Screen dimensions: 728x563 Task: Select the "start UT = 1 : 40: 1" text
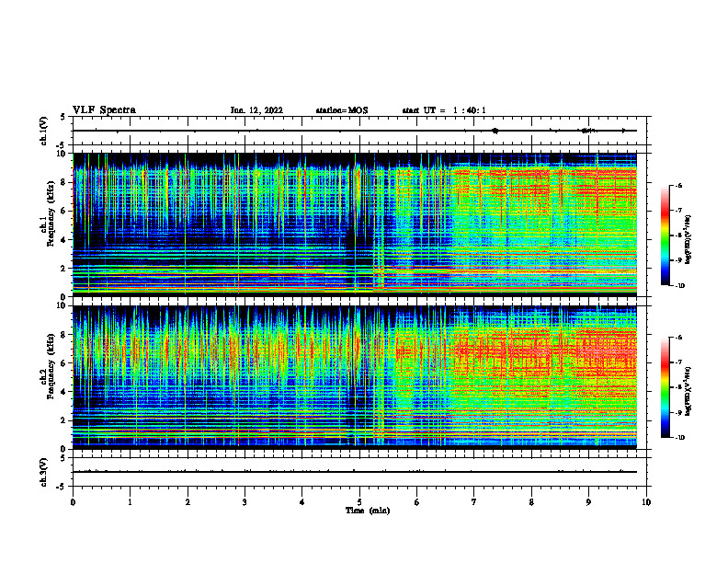[x=444, y=110]
